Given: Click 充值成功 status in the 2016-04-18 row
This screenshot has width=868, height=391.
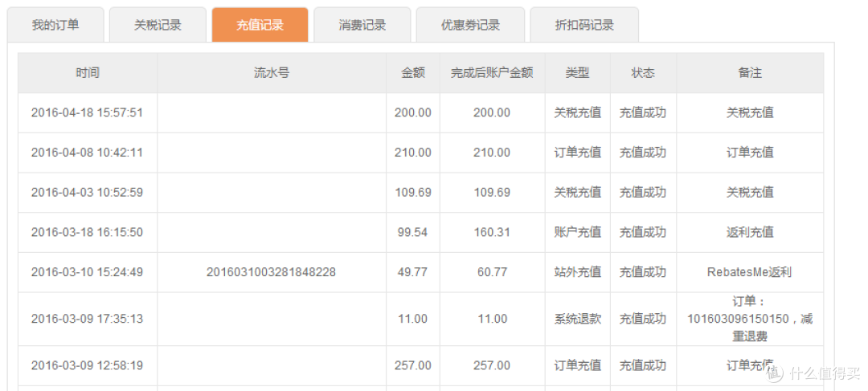Looking at the screenshot, I should (643, 113).
